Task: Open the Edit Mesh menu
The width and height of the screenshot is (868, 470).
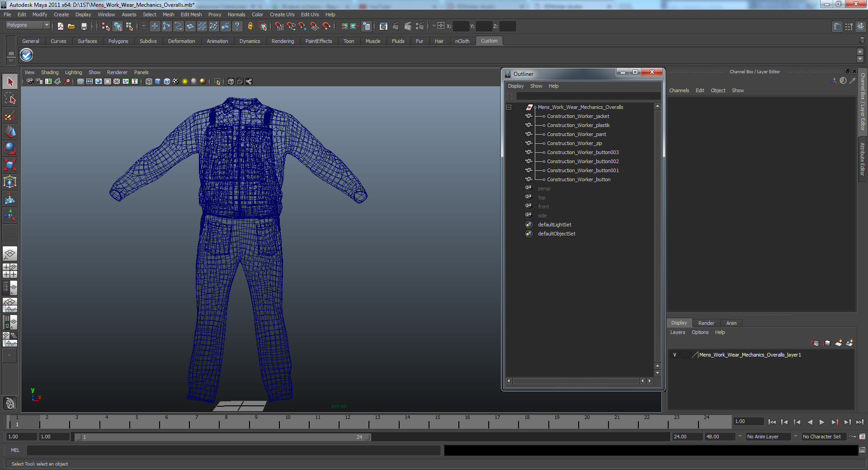Action: tap(191, 14)
